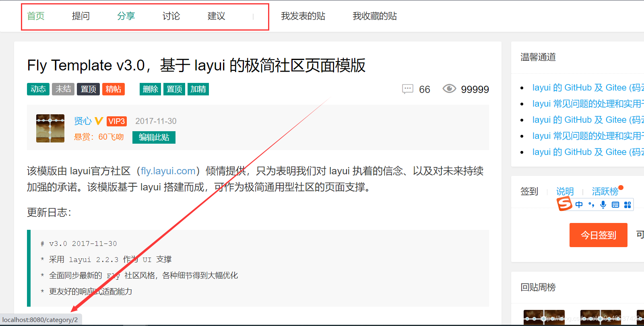Click 编辑此贴 button

click(154, 137)
